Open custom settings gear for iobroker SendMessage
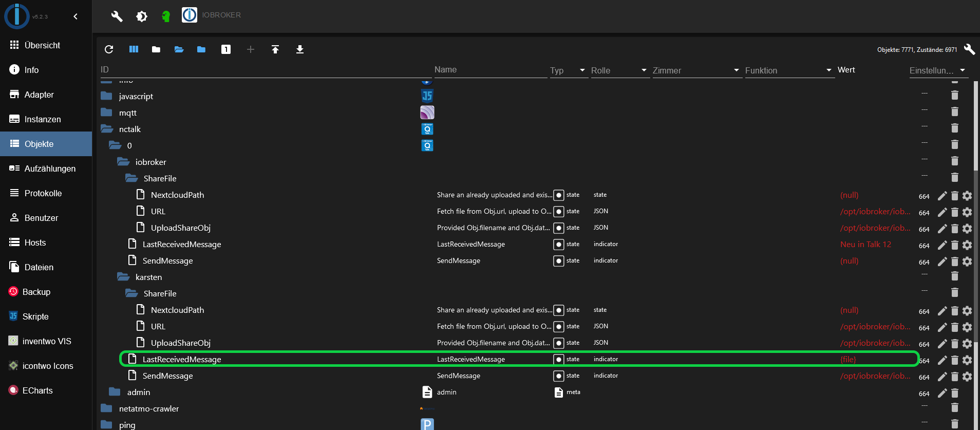Viewport: 980px width, 430px height. click(967, 261)
